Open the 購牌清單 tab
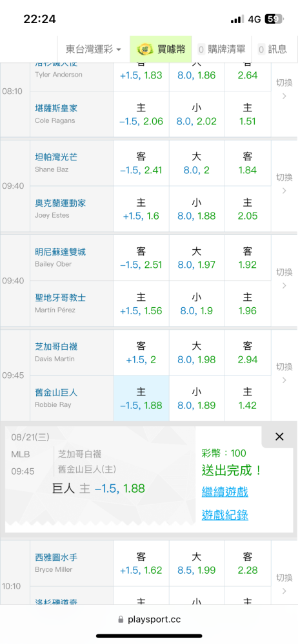The width and height of the screenshot is (298, 644). [222, 50]
